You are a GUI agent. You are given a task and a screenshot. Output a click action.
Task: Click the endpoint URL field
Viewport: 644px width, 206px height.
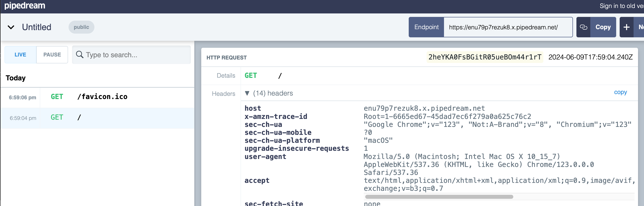[x=508, y=27]
